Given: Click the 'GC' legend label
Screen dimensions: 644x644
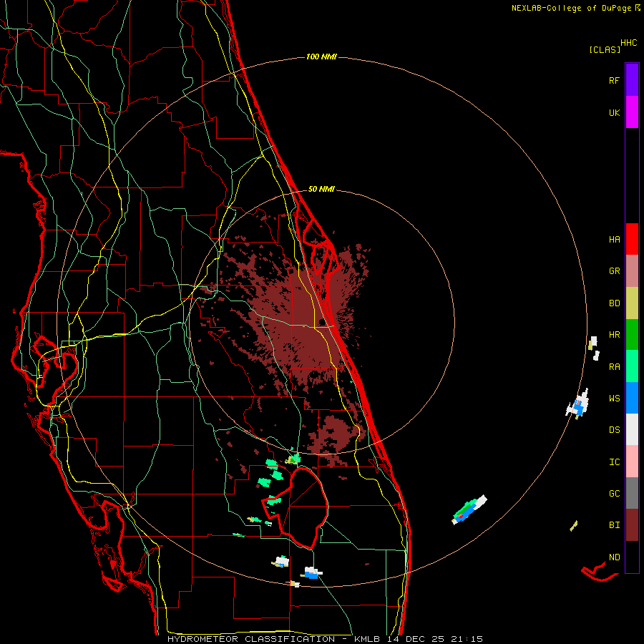Looking at the screenshot, I should click(614, 493).
